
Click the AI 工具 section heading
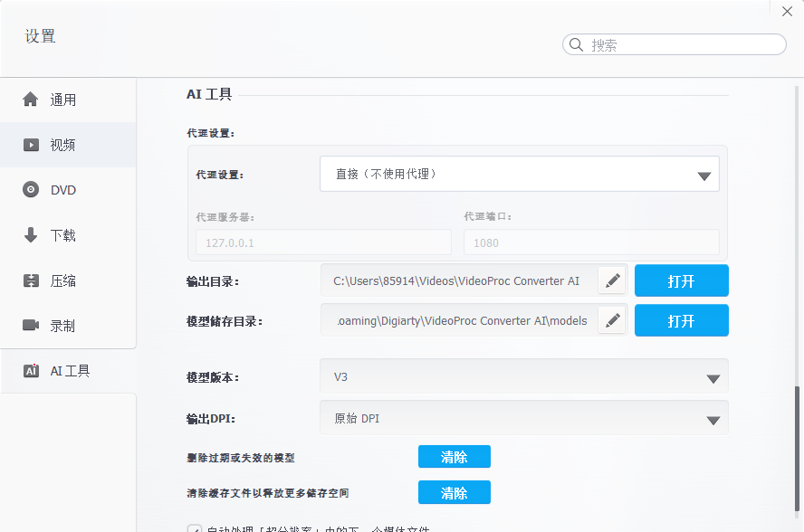click(209, 94)
